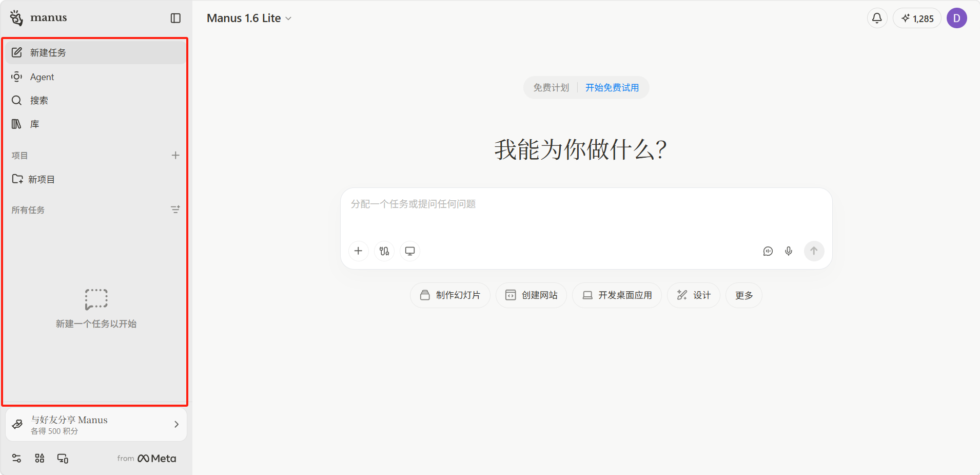Select 新建任务 in sidebar
The image size is (980, 475).
pos(96,52)
